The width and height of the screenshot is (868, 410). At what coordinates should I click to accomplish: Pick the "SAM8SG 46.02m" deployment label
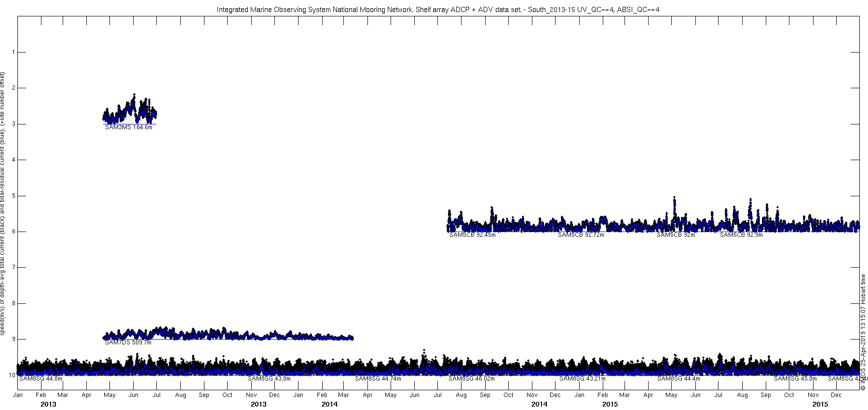click(472, 379)
